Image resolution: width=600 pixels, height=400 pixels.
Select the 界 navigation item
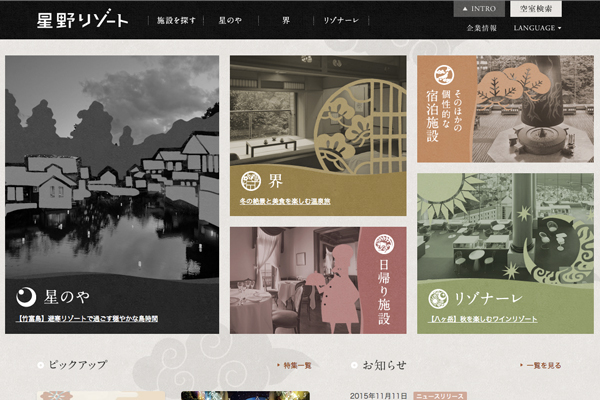point(286,20)
